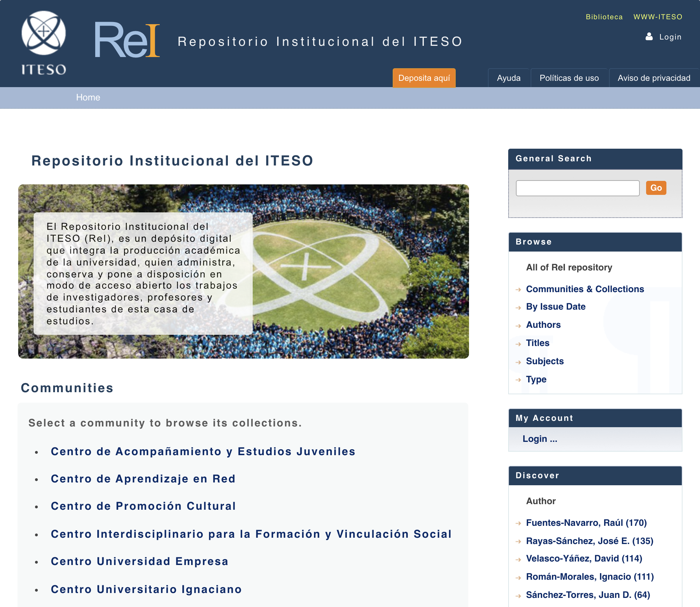Go to Home in breadcrumb bar
The height and width of the screenshot is (607, 700).
pyautogui.click(x=88, y=97)
